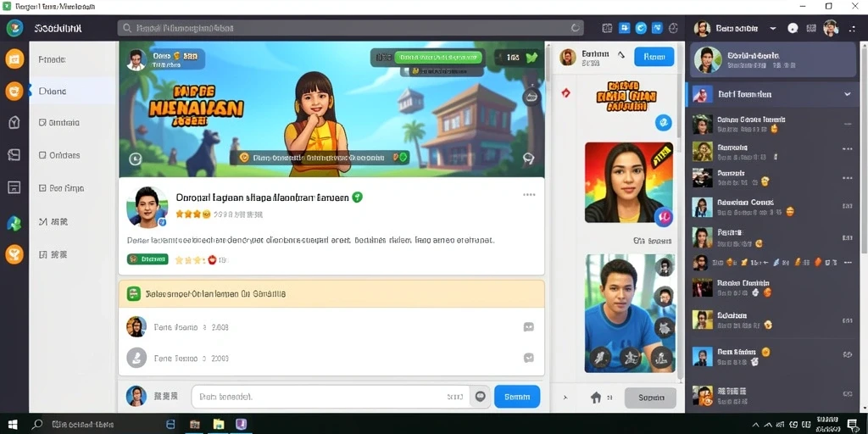
Task: Click the blue four-pane square toolbar icon
Action: (x=625, y=28)
